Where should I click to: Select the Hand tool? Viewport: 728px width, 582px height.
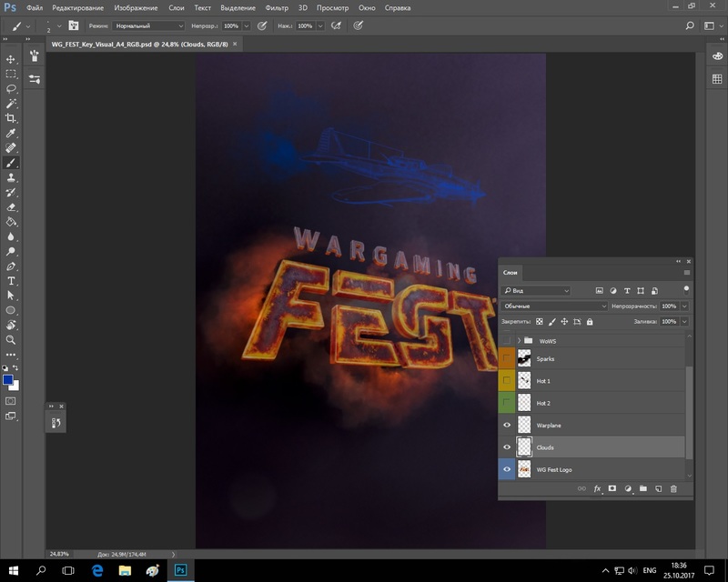point(11,325)
